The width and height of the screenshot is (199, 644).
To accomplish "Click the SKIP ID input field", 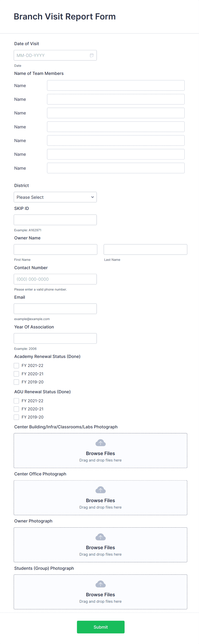I will click(55, 220).
